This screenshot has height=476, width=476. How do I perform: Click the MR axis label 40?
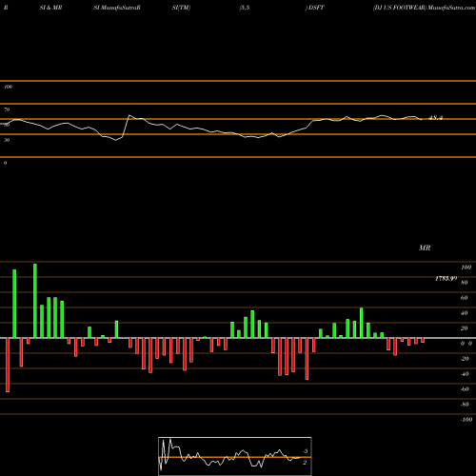[464, 313]
